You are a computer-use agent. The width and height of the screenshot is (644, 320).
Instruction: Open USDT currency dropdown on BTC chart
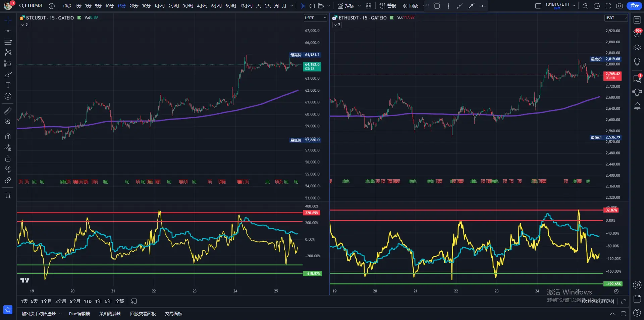(x=315, y=18)
